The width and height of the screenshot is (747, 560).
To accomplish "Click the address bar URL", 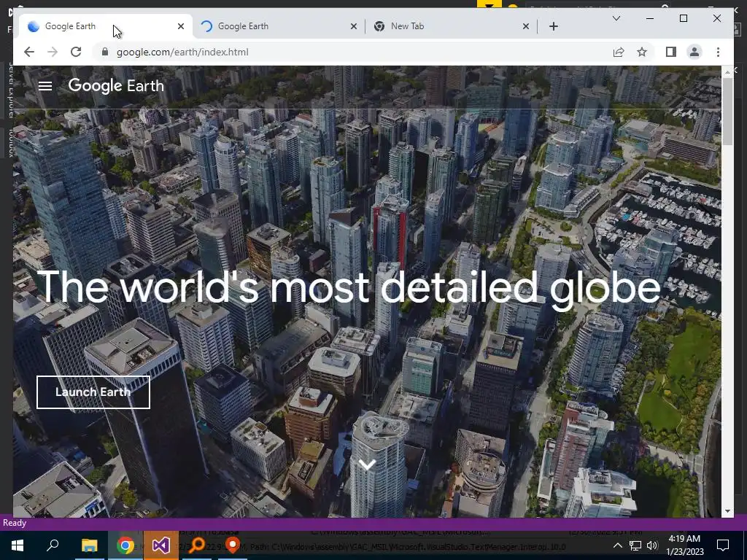I will (182, 52).
